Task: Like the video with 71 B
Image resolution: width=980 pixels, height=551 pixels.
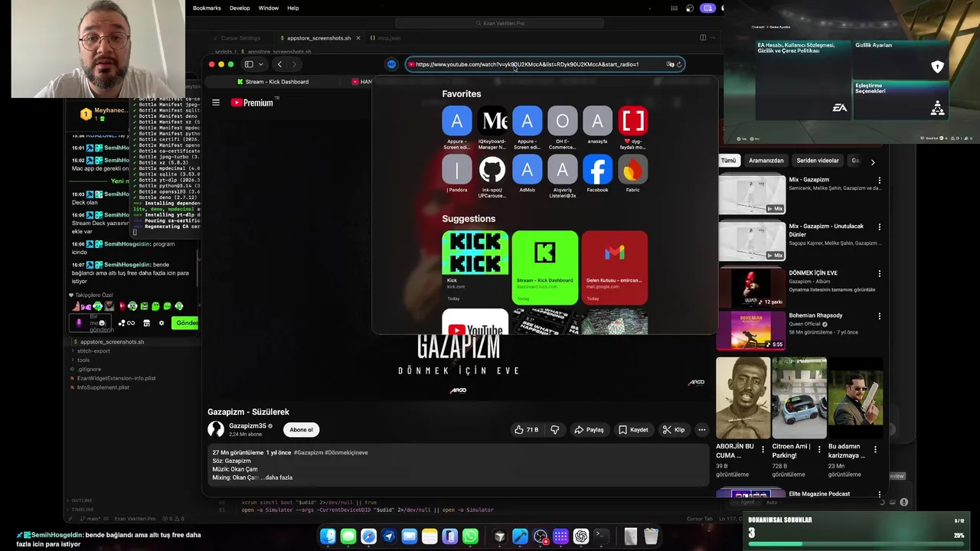Action: tap(526, 429)
